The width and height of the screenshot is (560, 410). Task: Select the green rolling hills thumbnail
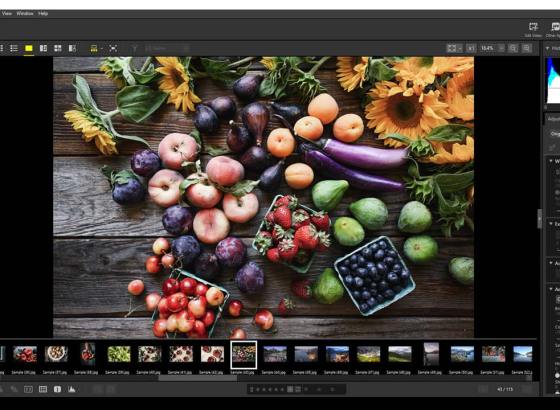tap(400, 354)
